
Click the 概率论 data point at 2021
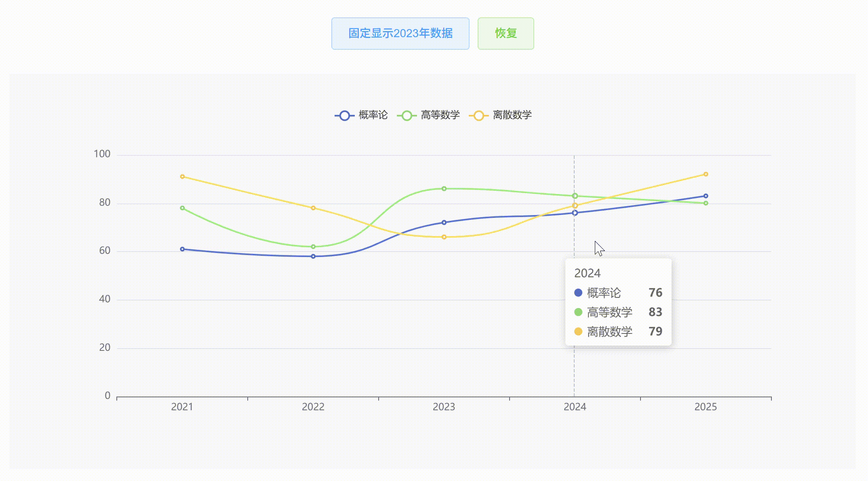(182, 249)
